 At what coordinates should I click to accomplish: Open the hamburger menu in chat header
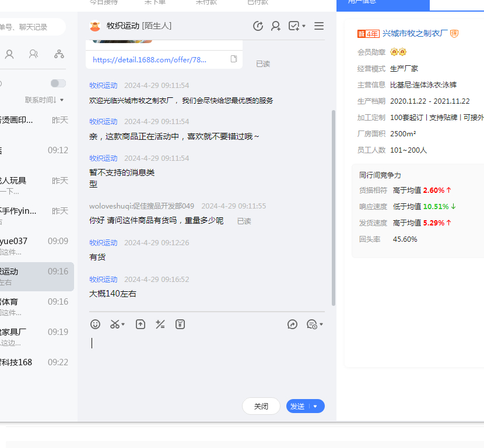click(319, 26)
